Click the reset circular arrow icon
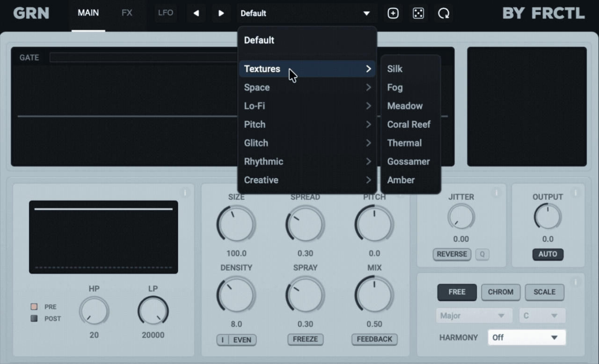Image resolution: width=599 pixels, height=364 pixels. click(x=443, y=14)
